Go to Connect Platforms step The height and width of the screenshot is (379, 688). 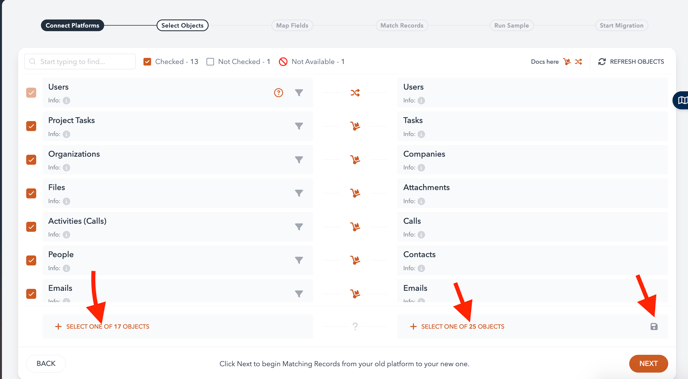tap(72, 25)
